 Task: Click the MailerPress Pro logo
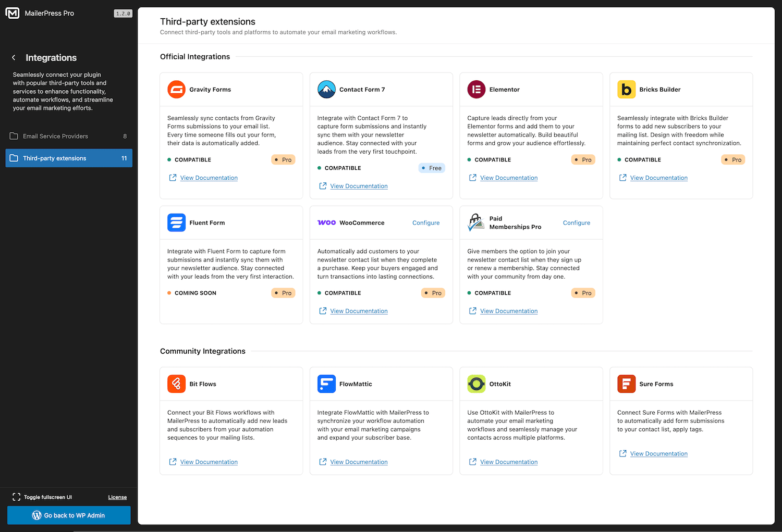(13, 13)
